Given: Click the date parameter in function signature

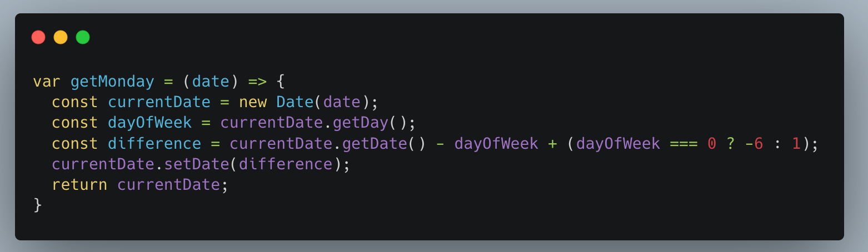Looking at the screenshot, I should 211,82.
